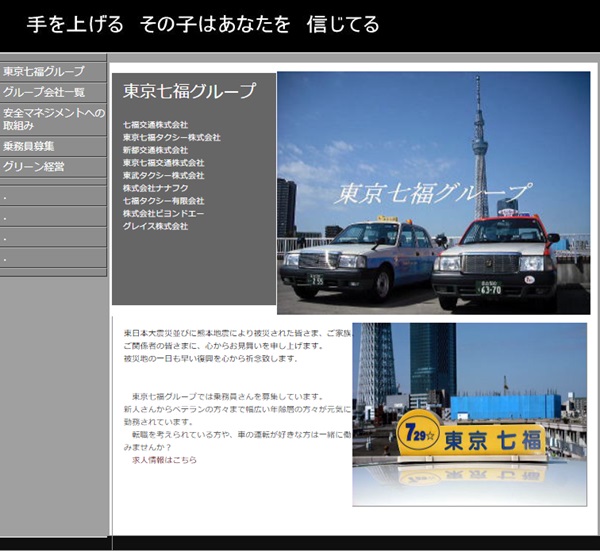Screen dimensions: 600x551
Task: Click the 東京七福 taxi roof sign photo
Action: [x=470, y=415]
